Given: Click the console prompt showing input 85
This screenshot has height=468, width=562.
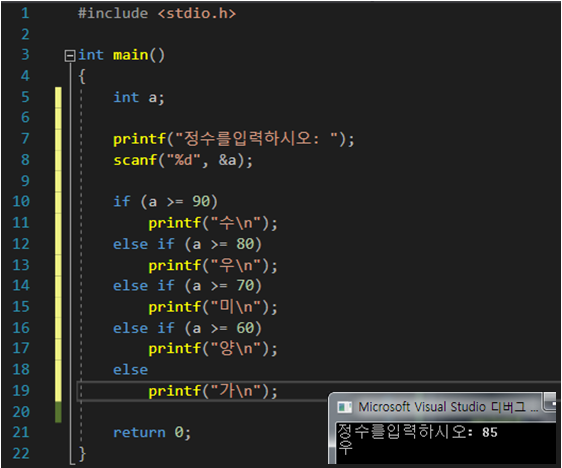Looking at the screenshot, I should click(x=418, y=431).
